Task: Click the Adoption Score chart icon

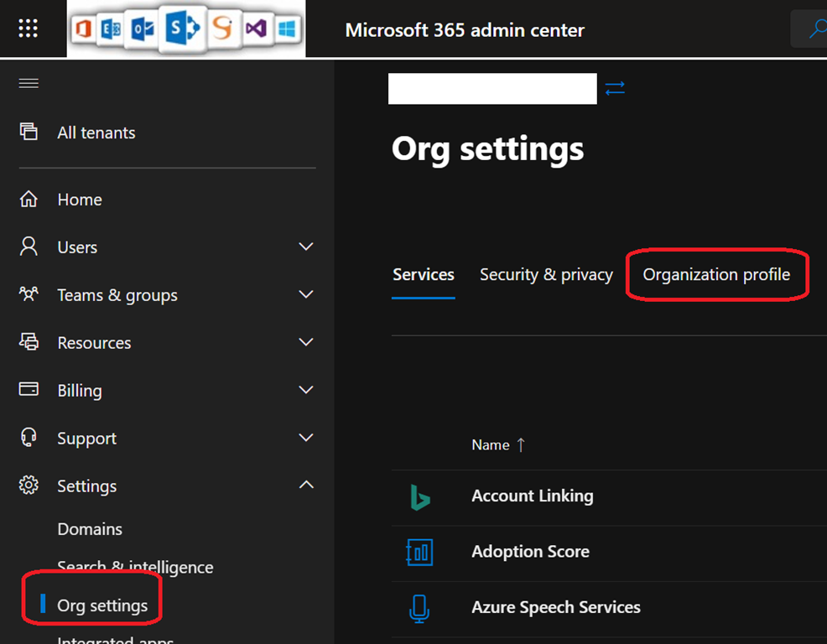Action: [419, 552]
